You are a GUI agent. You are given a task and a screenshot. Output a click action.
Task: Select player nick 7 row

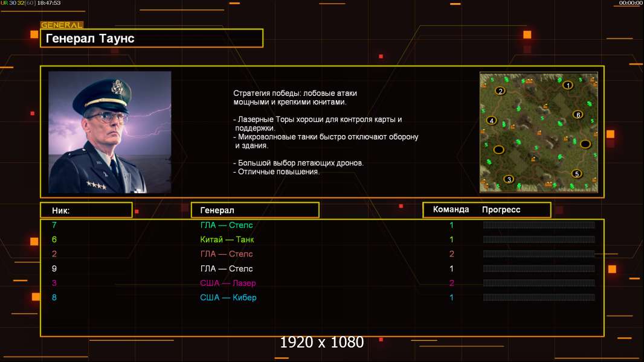tap(322, 225)
